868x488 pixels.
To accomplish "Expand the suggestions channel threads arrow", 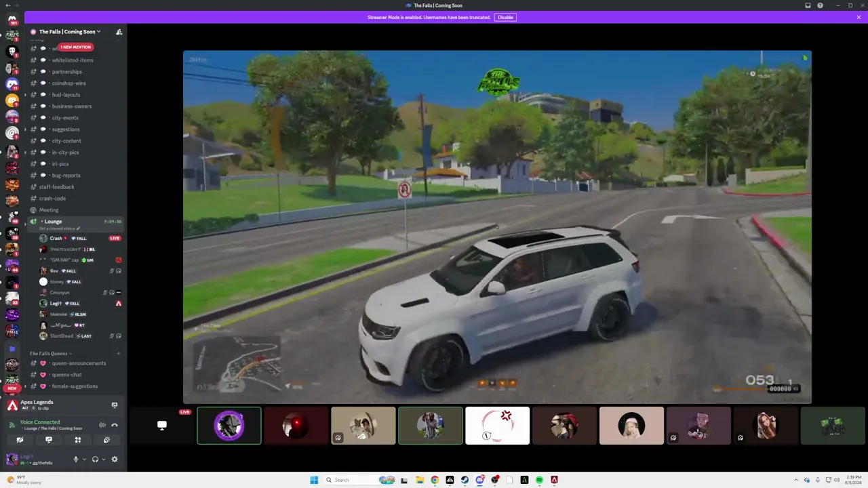I will pos(26,129).
